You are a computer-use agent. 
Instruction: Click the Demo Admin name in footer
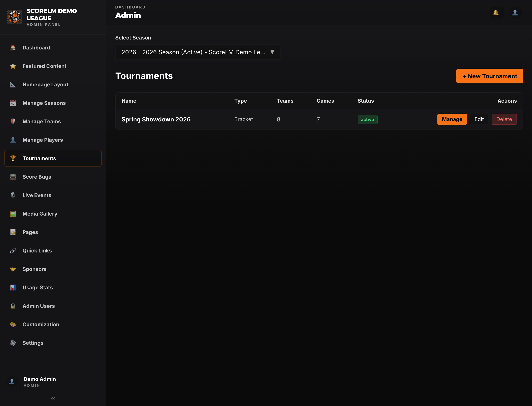[40, 379]
